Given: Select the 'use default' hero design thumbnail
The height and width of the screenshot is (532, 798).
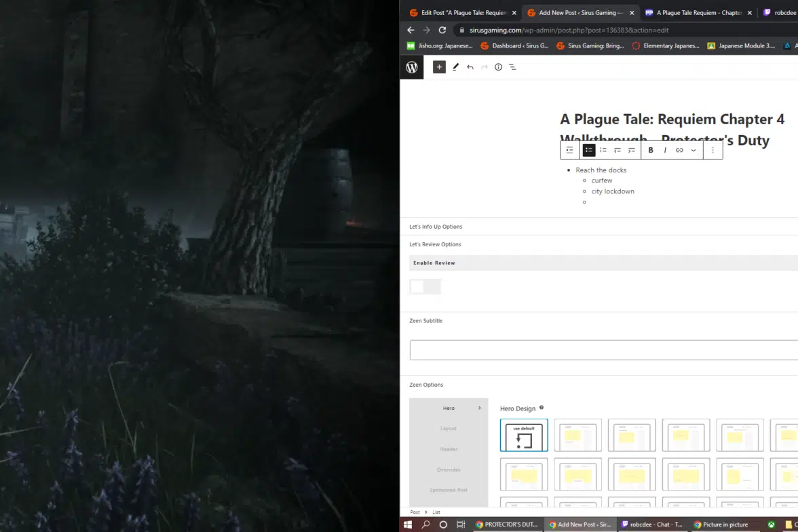Looking at the screenshot, I should 524,435.
